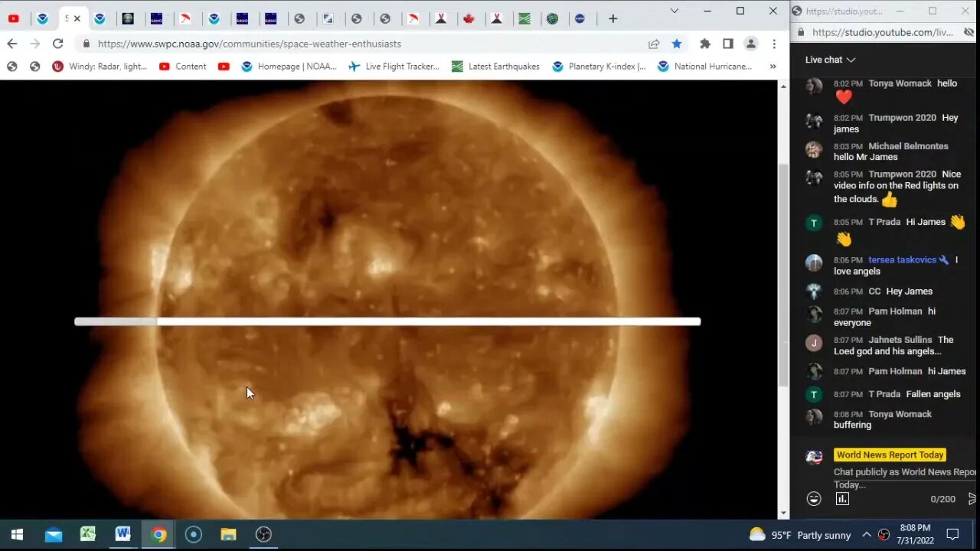
Task: Open Excel from the taskbar
Action: (x=88, y=534)
